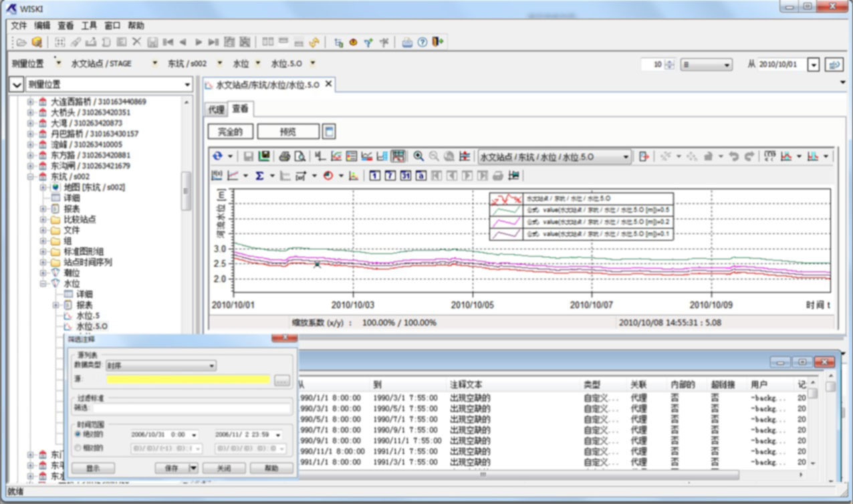Select the 绝对的 radio button

(78, 434)
